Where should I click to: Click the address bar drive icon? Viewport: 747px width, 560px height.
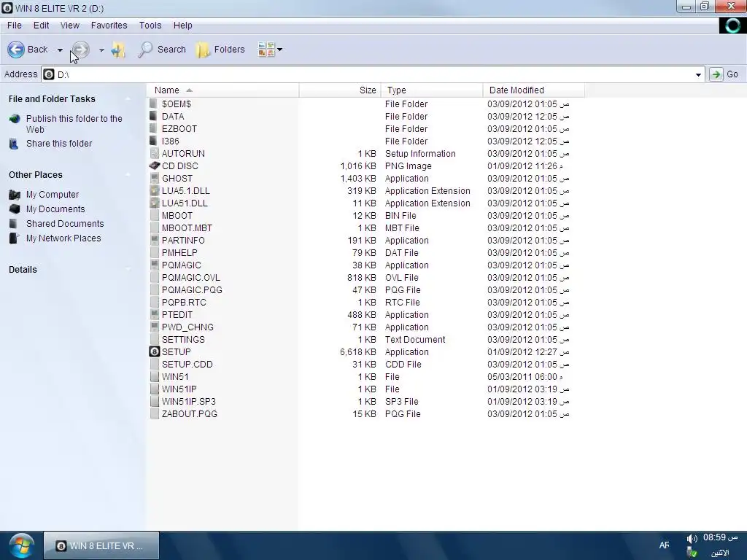(49, 74)
